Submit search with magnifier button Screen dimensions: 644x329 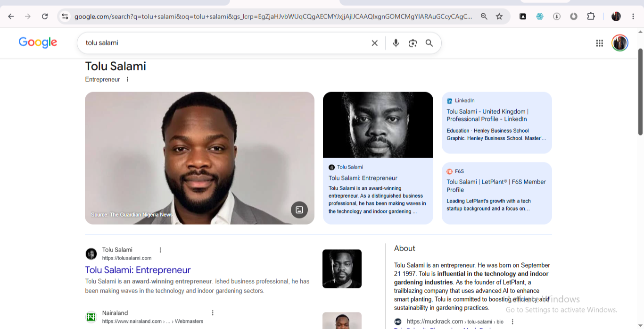pyautogui.click(x=429, y=43)
